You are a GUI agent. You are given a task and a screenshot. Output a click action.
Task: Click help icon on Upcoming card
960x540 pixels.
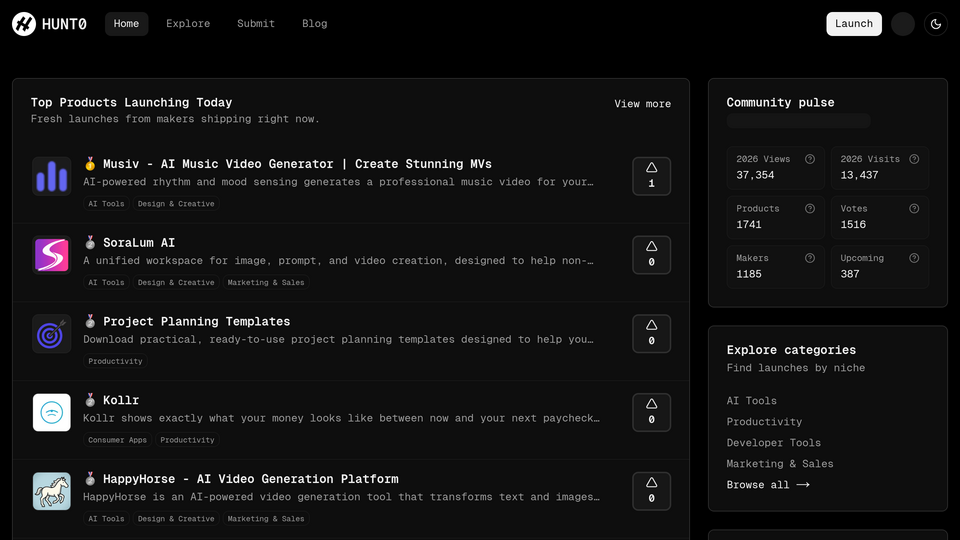click(x=913, y=258)
